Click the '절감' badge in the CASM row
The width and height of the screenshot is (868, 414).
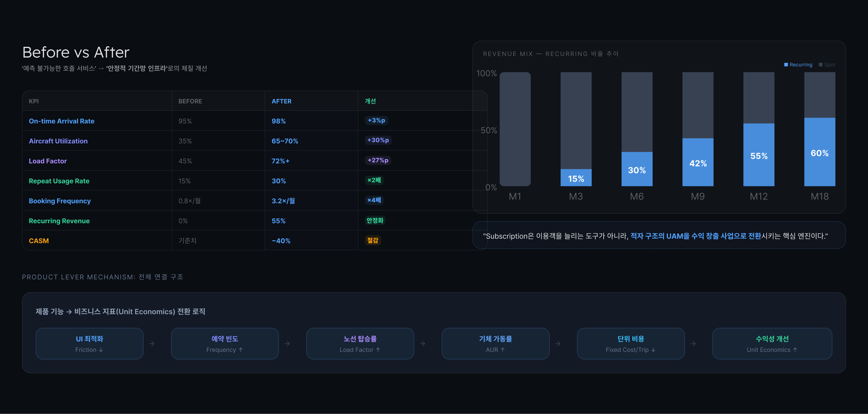click(372, 240)
